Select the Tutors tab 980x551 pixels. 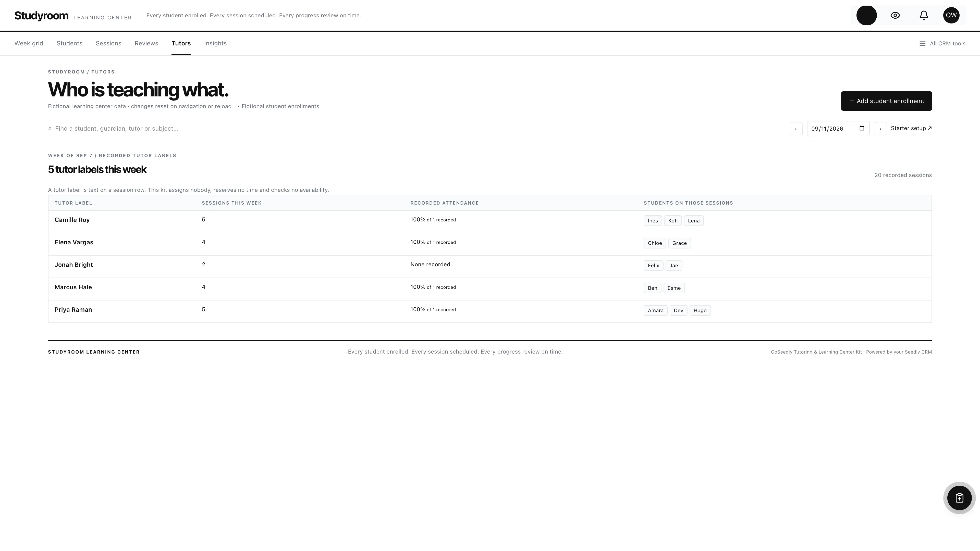tap(181, 44)
